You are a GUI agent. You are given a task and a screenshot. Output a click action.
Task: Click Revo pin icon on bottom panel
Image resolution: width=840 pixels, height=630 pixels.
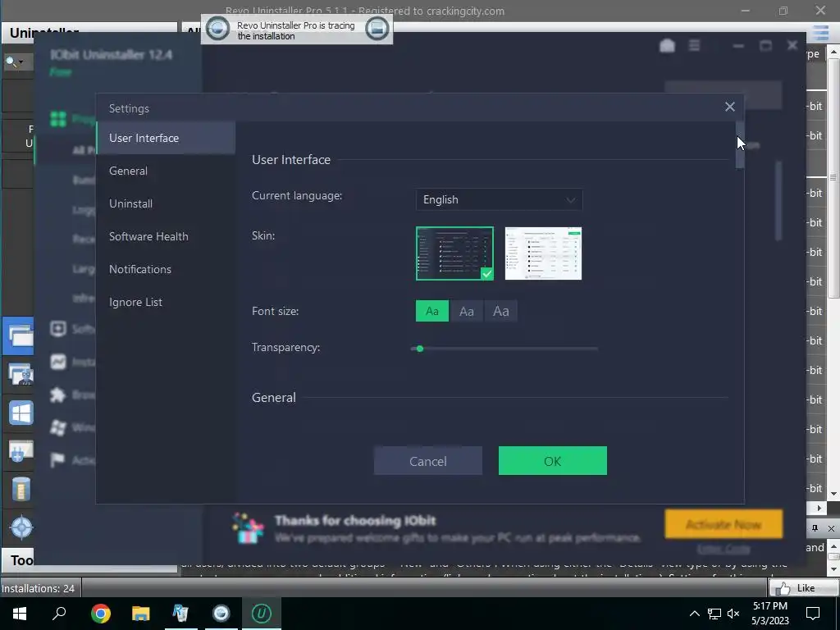point(815,528)
